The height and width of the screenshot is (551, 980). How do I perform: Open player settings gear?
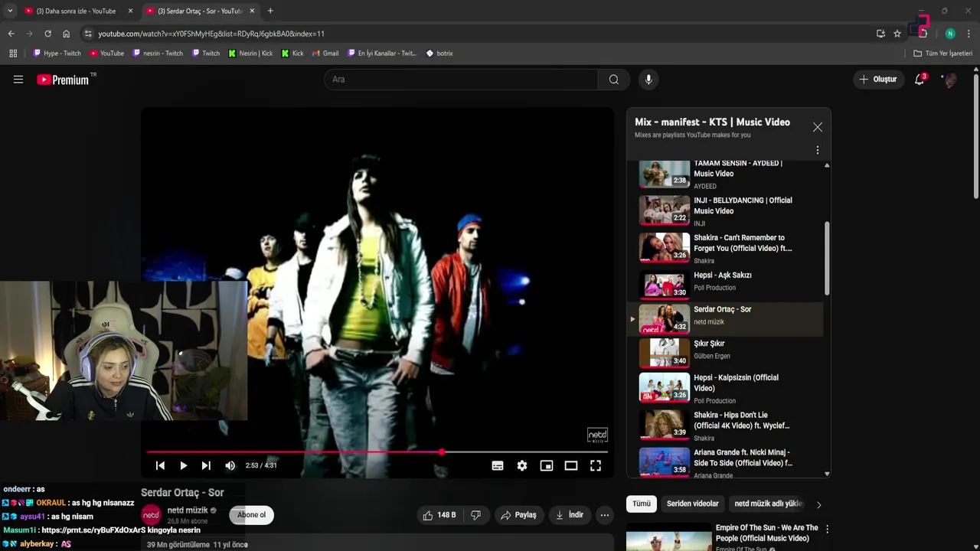click(522, 465)
